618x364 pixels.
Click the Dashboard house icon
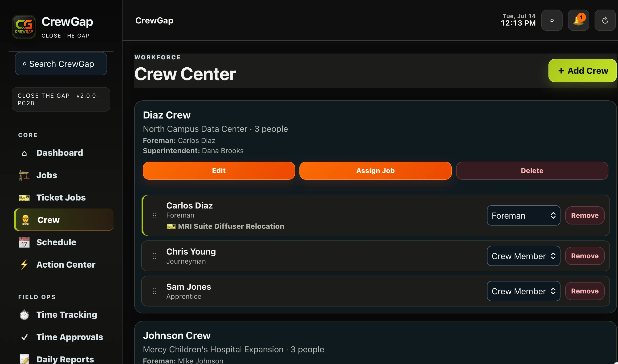tap(24, 153)
